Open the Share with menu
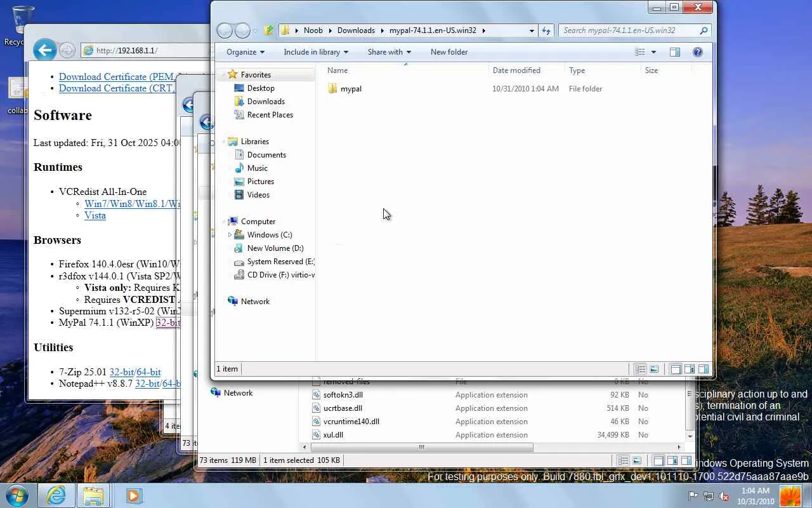Image resolution: width=812 pixels, height=508 pixels. 390,52
